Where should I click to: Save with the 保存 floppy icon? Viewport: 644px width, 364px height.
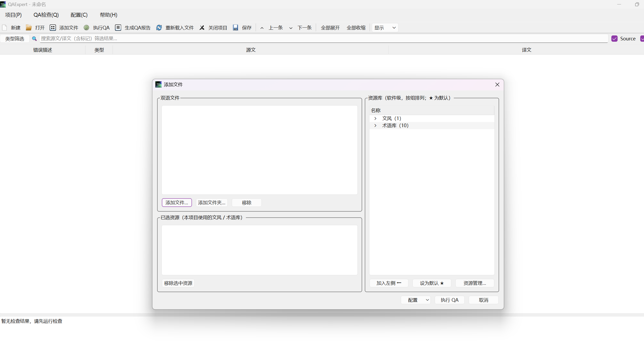pyautogui.click(x=235, y=28)
